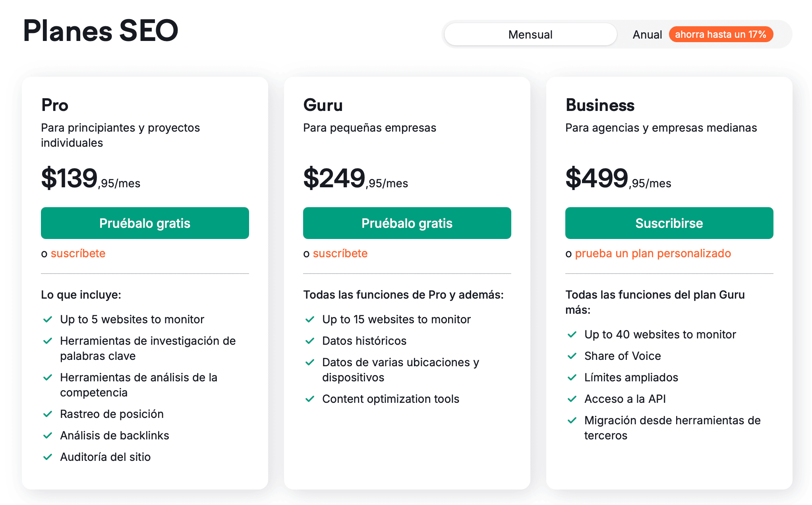Click checkmark beside "Análisis de backlinks"
Screen dimensions: 812x505
(48, 435)
